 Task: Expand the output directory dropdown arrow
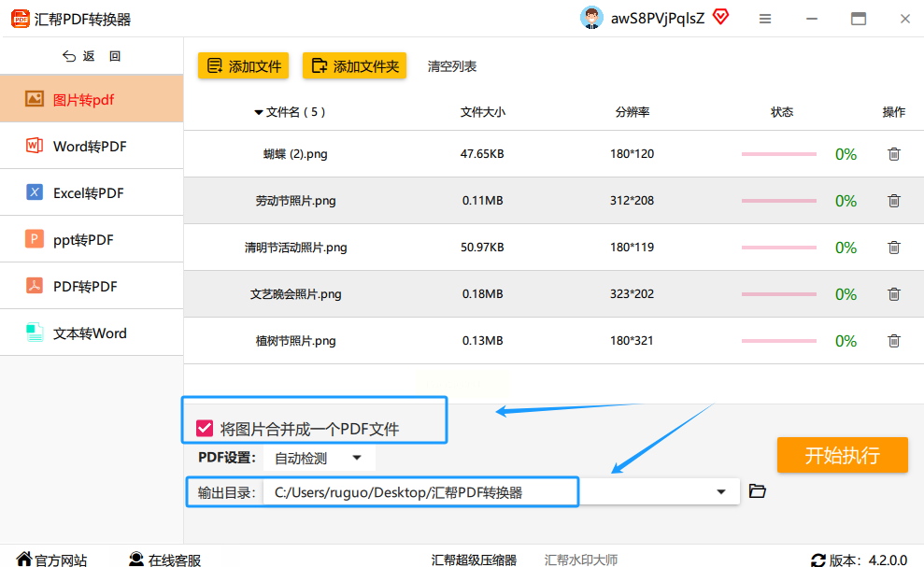(x=720, y=491)
